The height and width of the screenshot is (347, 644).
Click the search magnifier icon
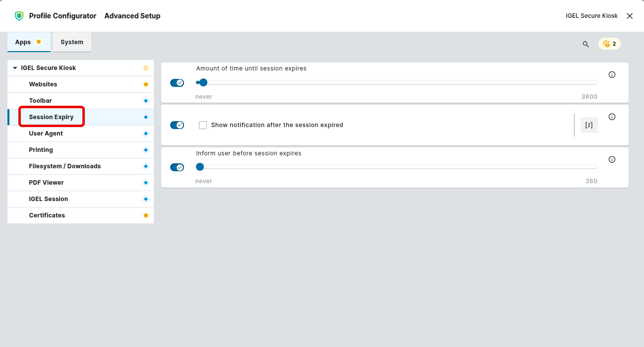pyautogui.click(x=585, y=44)
